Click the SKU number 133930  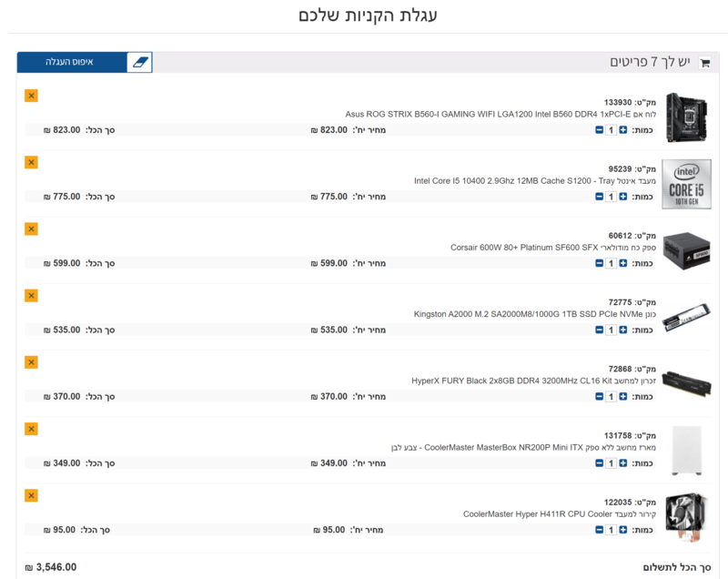click(618, 102)
